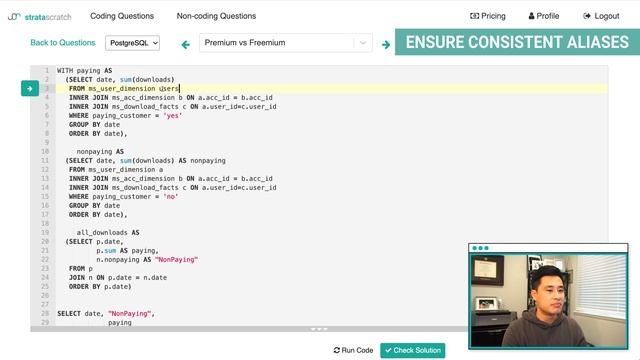This screenshot has height=360, width=640.
Task: Click 'ORDER BY p.date)' line
Action: (100, 286)
